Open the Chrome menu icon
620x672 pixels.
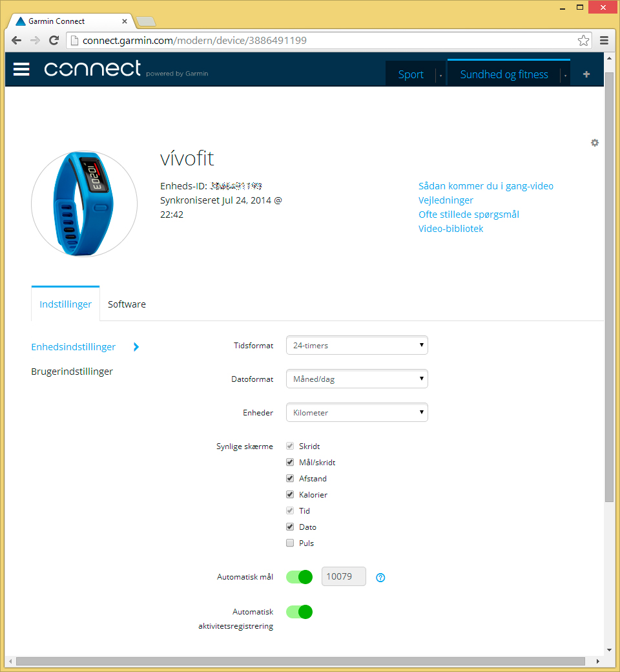pyautogui.click(x=604, y=41)
